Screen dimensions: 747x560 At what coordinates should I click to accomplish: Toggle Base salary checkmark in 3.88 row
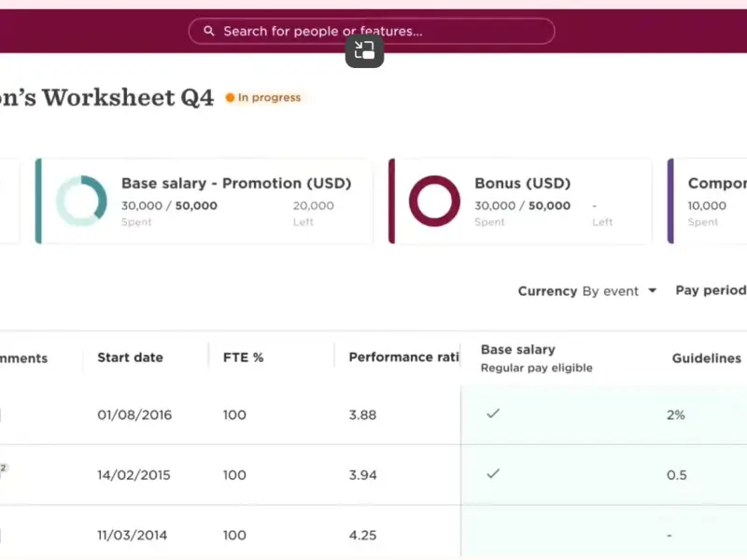point(493,413)
